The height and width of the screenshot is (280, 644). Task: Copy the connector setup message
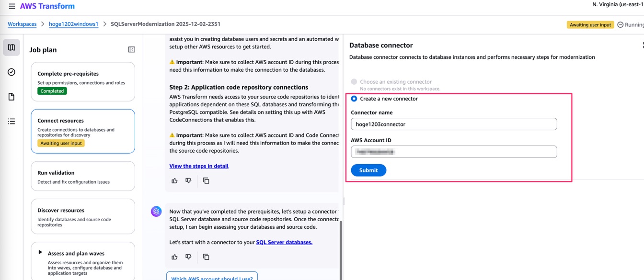pyautogui.click(x=206, y=257)
